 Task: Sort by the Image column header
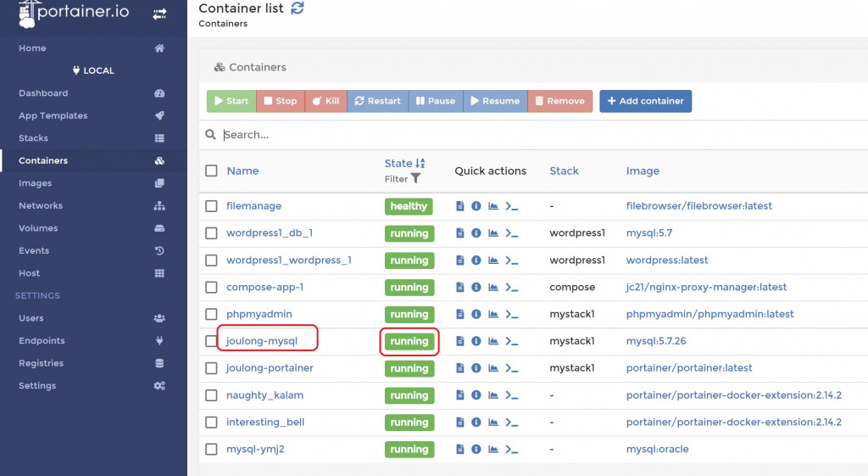[x=643, y=171]
